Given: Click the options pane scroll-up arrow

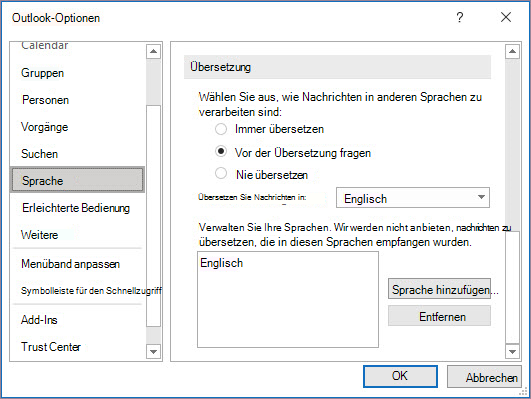Looking at the screenshot, I should pyautogui.click(x=512, y=51).
